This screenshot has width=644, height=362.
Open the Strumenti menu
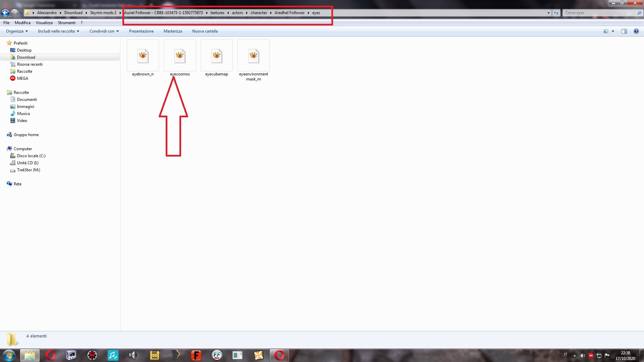tap(66, 23)
